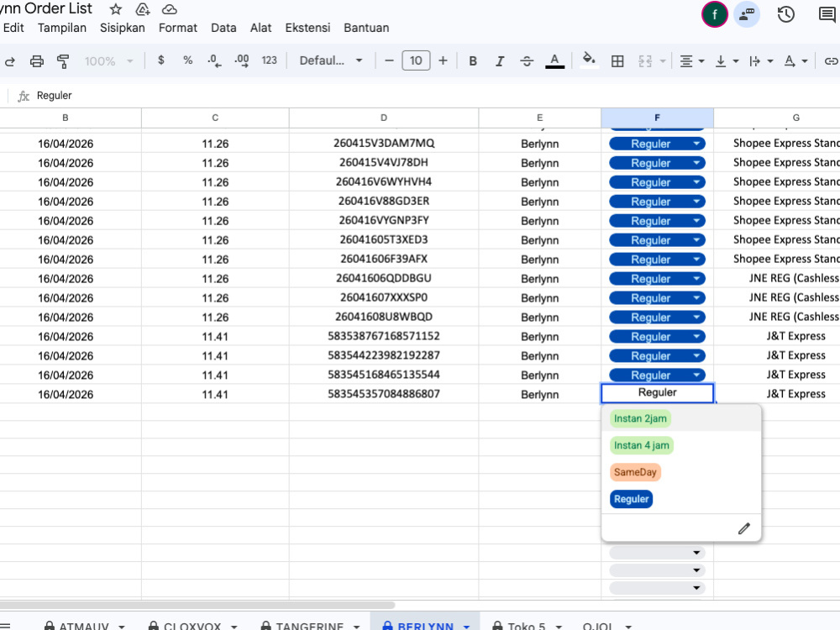This screenshot has height=630, width=840.
Task: Select the JNE REG cell for 26041606QDDBGU
Action: 777,278
